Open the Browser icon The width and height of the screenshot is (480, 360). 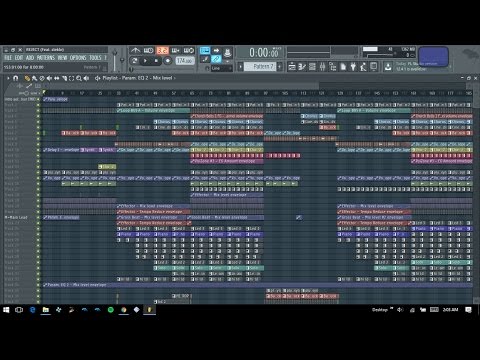tap(333, 67)
